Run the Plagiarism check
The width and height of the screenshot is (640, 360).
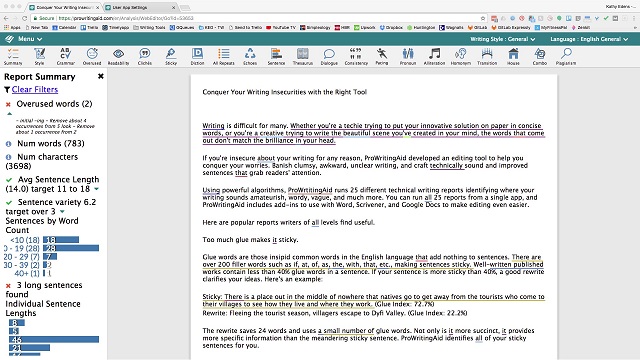(x=566, y=56)
